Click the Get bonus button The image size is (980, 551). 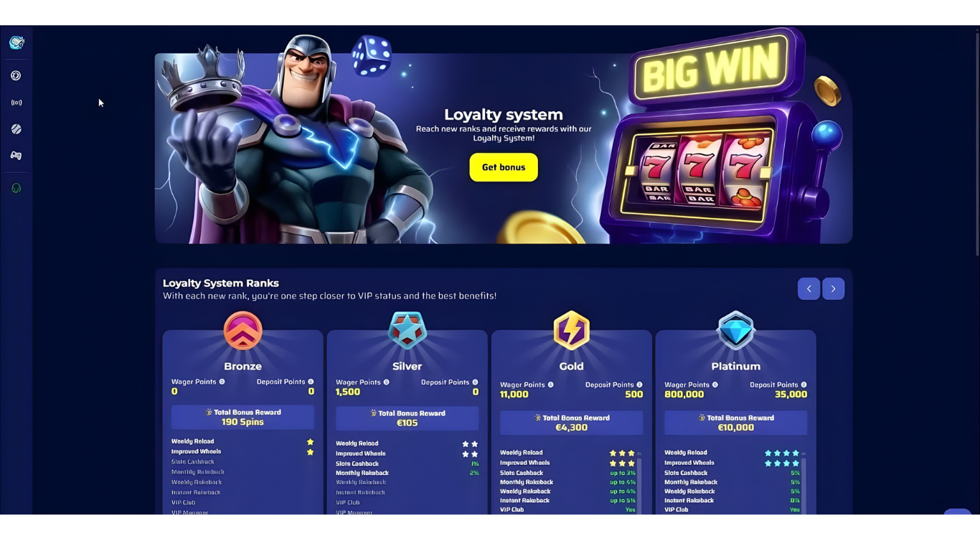(x=504, y=167)
